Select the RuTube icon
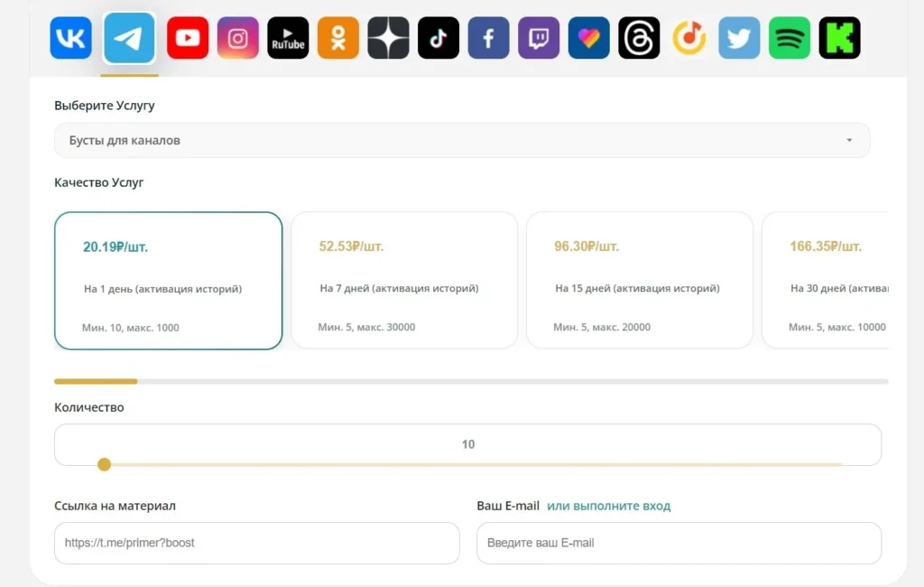Image resolution: width=924 pixels, height=587 pixels. tap(288, 38)
